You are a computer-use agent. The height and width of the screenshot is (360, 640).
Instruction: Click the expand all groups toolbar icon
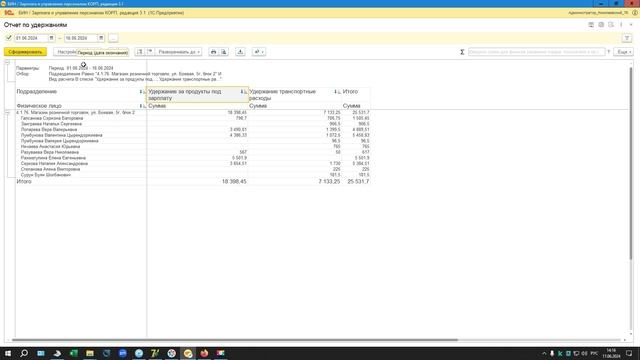(150, 52)
